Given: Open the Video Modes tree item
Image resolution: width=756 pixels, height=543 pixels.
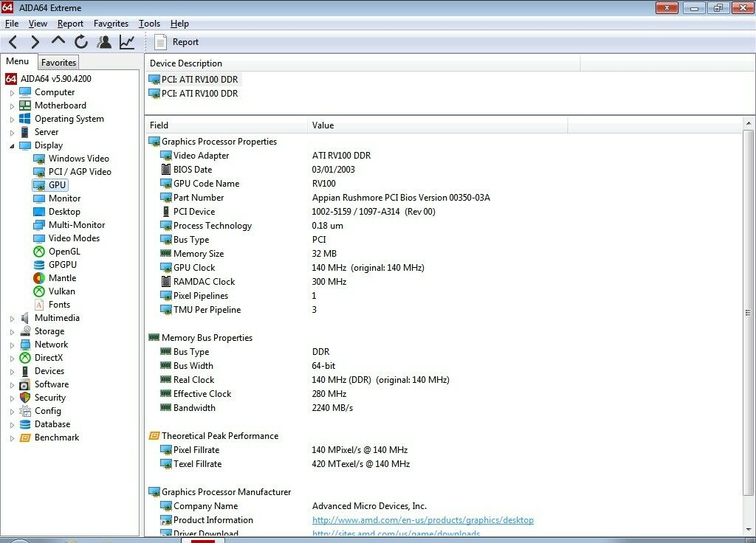Looking at the screenshot, I should point(74,238).
